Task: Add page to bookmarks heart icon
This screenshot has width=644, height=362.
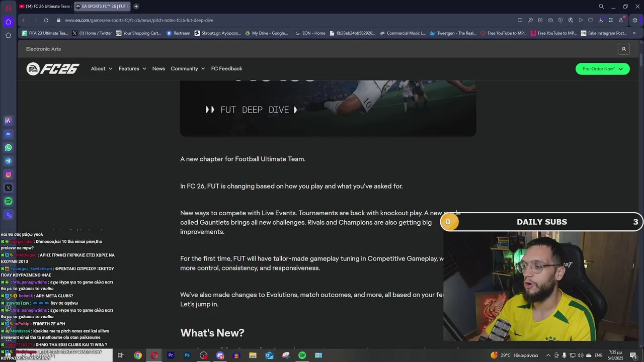Action: click(590, 20)
